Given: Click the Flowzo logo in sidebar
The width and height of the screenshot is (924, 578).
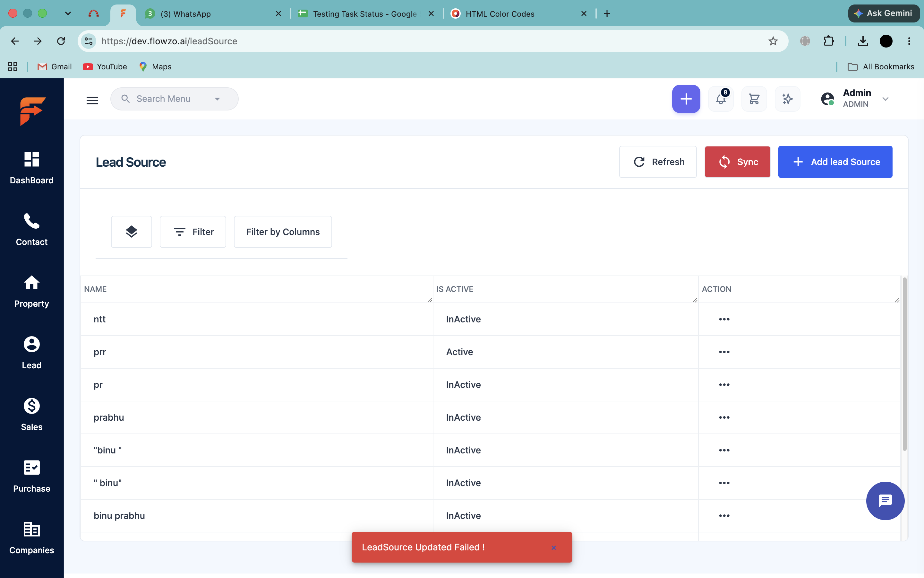Looking at the screenshot, I should [32, 111].
